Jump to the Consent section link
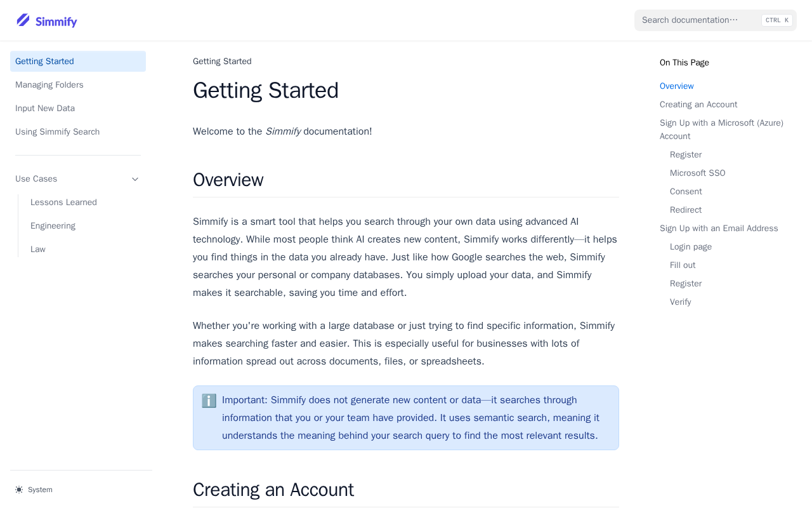The height and width of the screenshot is (508, 812). (x=686, y=192)
